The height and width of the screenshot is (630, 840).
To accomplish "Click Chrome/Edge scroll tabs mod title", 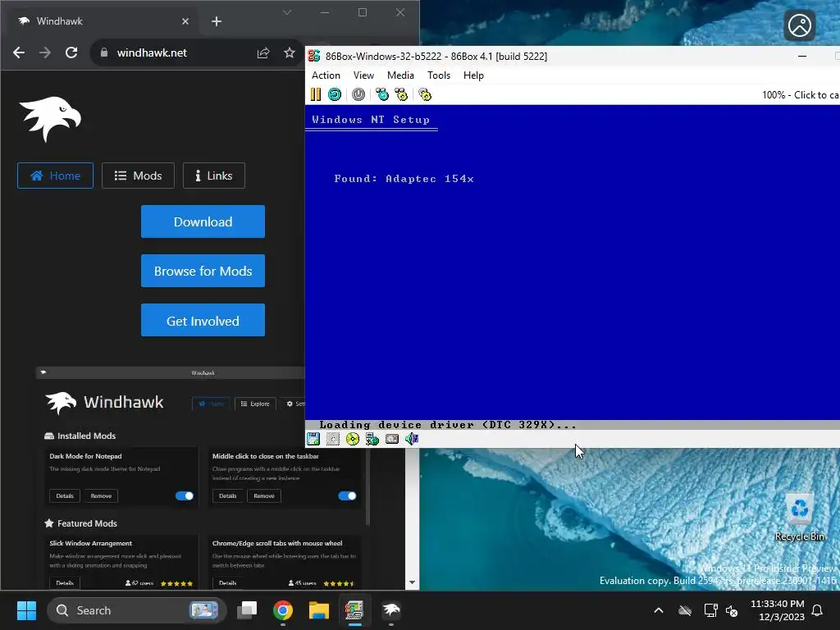I will [277, 543].
